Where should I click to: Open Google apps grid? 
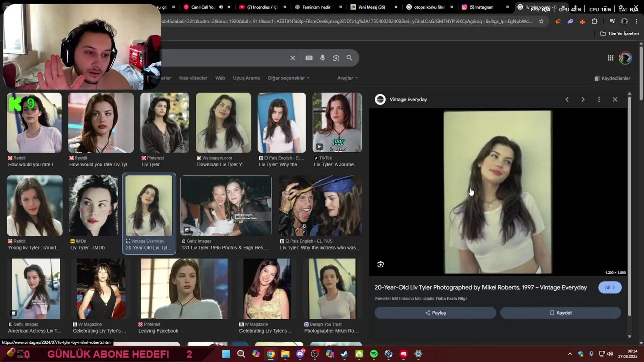(610, 58)
